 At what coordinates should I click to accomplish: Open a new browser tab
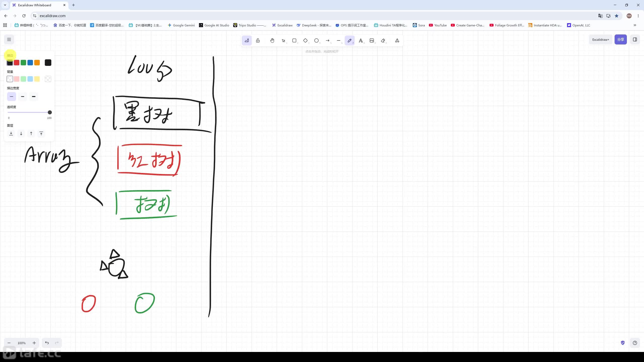click(73, 5)
